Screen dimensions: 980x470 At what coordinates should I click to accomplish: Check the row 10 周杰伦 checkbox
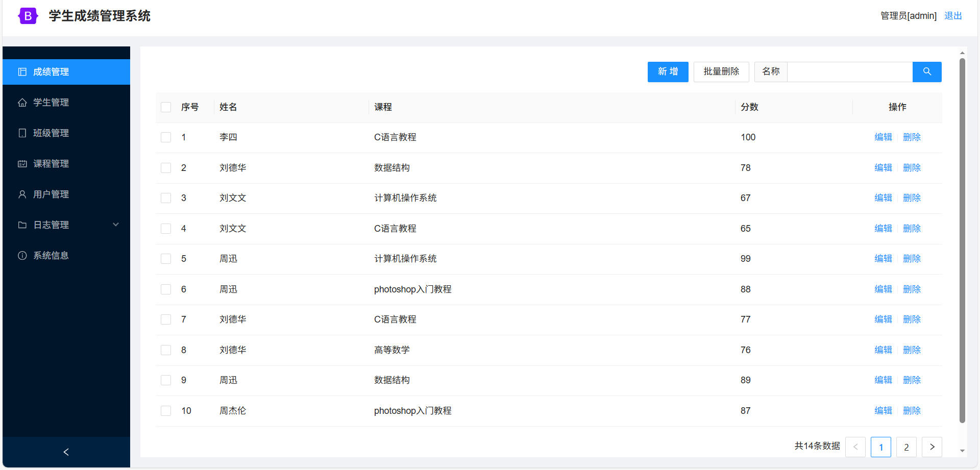166,411
